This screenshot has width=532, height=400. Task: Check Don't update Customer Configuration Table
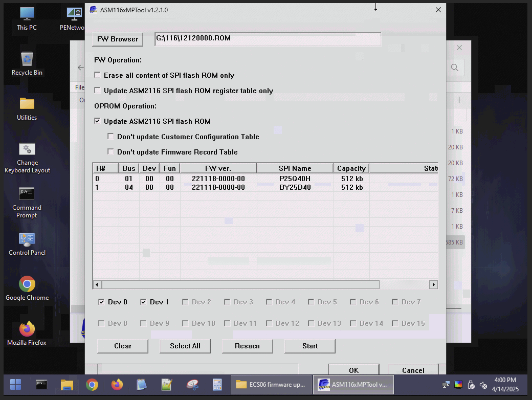pyautogui.click(x=110, y=136)
